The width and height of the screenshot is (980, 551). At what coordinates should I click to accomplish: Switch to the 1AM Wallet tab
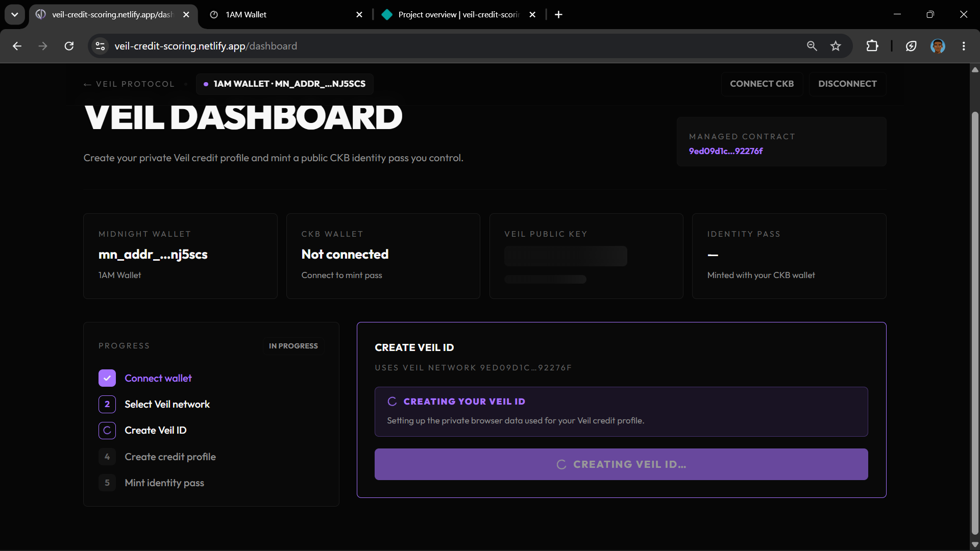286,14
